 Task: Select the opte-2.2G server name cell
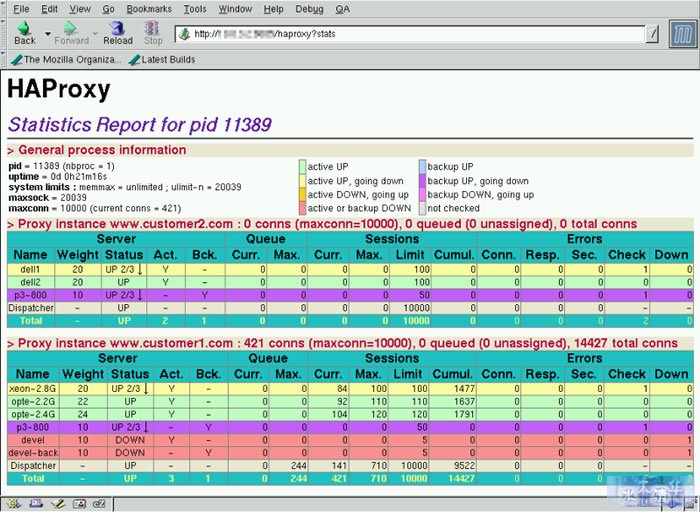[33, 402]
